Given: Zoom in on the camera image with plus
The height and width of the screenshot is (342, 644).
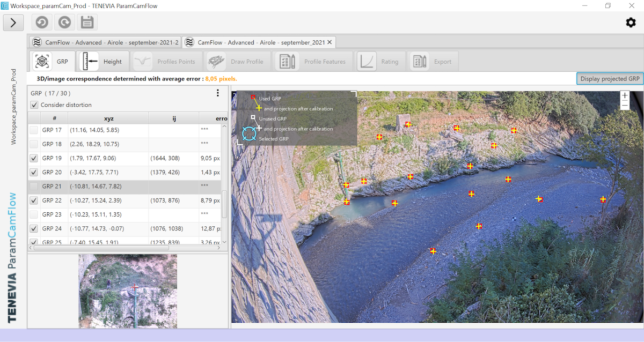Looking at the screenshot, I should point(625,96).
